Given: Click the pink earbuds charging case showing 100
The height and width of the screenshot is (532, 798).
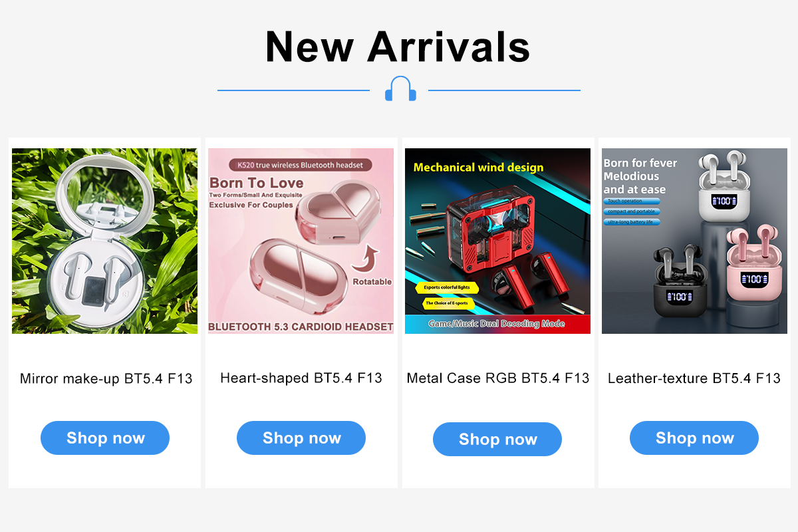Looking at the screenshot, I should [x=753, y=269].
